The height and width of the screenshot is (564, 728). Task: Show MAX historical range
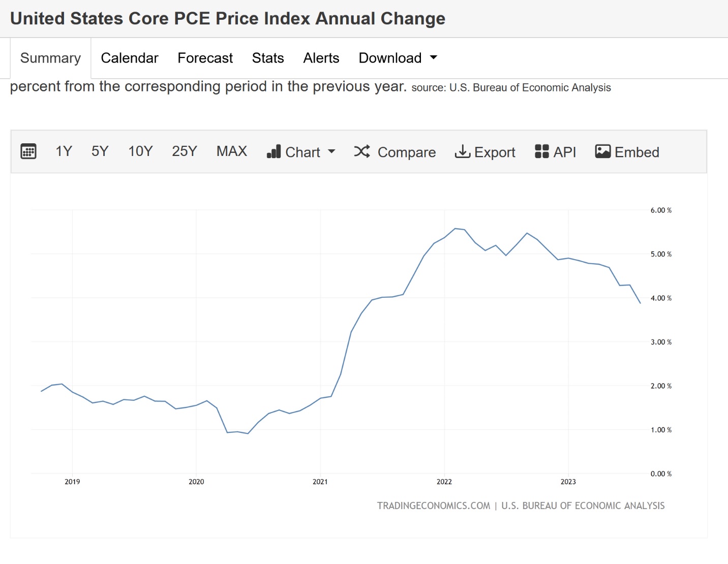click(232, 151)
